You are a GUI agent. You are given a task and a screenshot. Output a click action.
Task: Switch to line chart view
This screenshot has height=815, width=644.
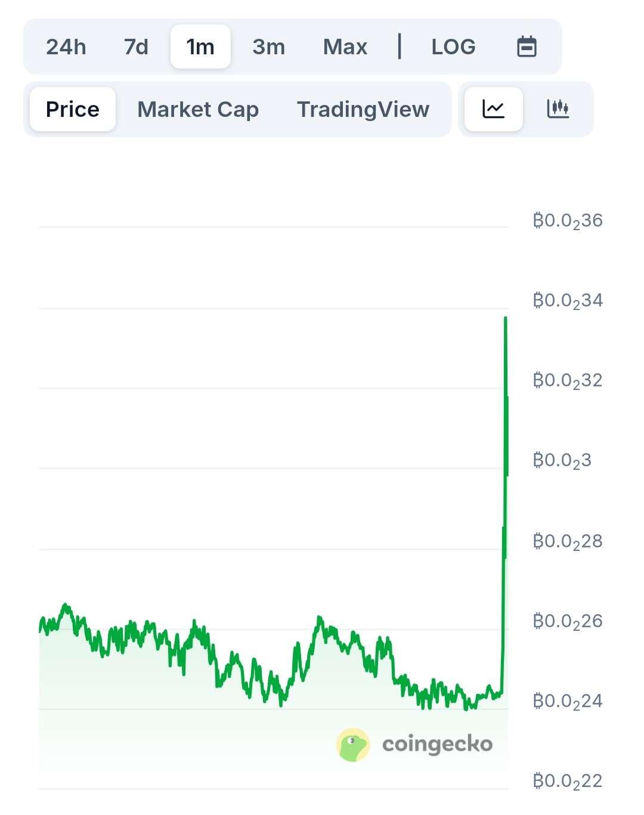point(493,109)
